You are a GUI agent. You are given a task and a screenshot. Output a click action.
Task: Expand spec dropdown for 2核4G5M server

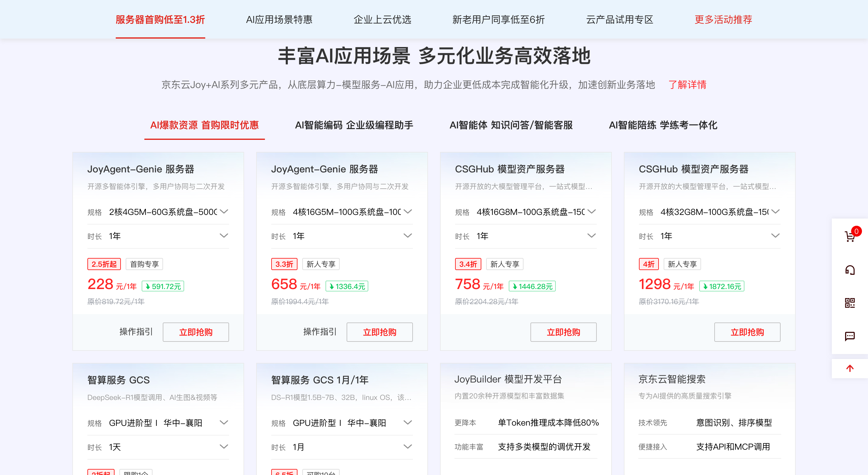pos(224,212)
